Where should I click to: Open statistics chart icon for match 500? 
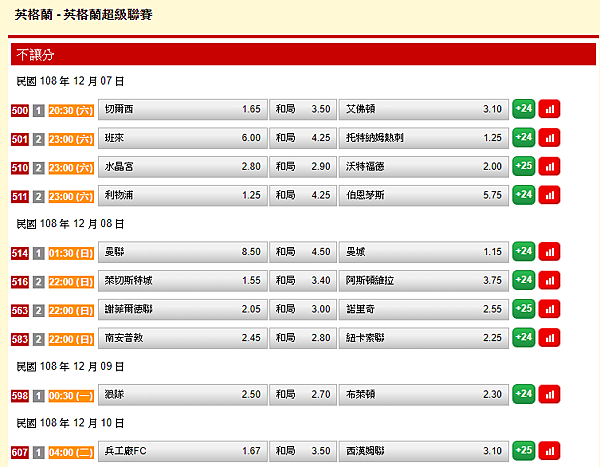tap(549, 109)
